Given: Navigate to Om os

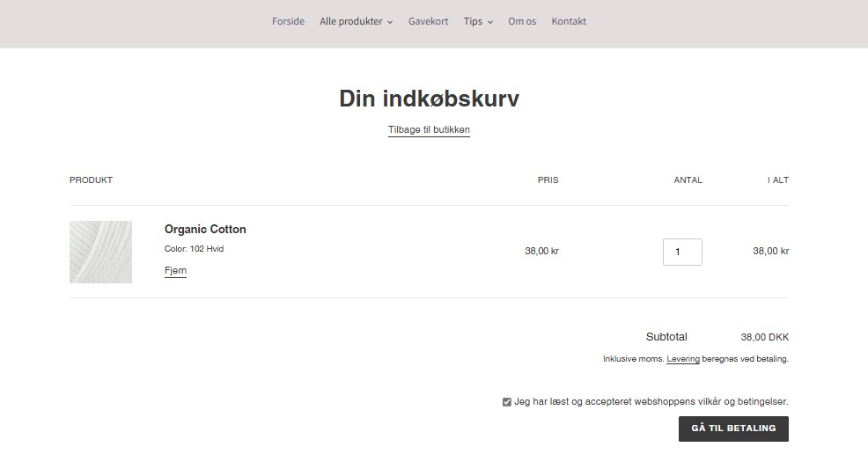Looking at the screenshot, I should 522,21.
